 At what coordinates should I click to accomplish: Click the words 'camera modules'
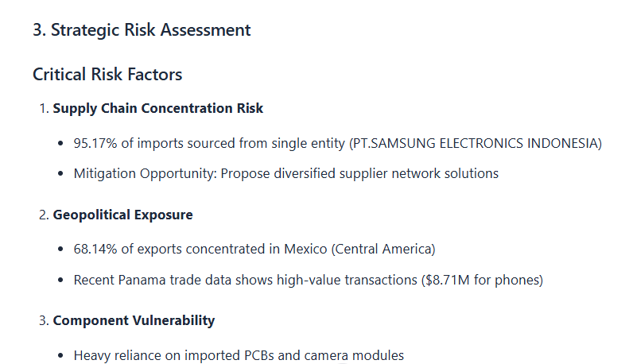coord(354,355)
